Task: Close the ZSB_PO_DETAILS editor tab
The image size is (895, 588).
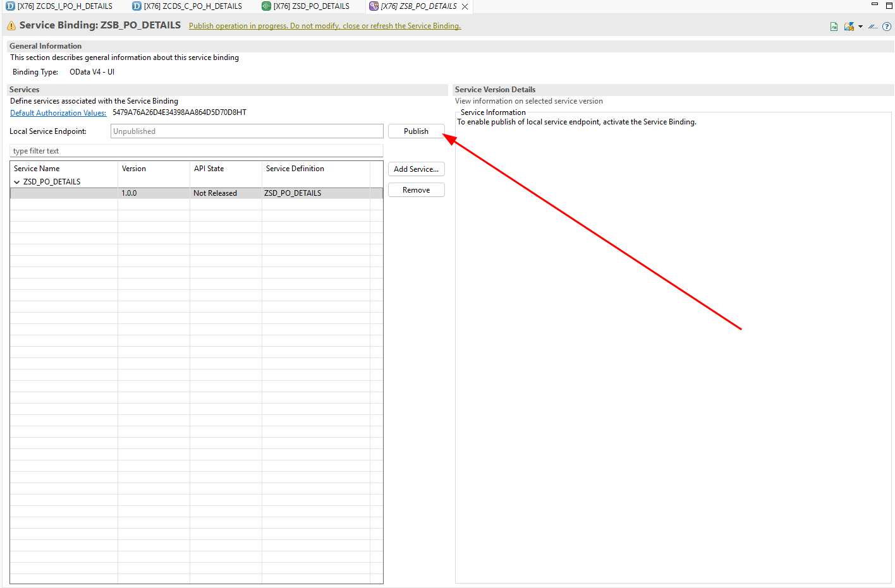Action: (465, 6)
